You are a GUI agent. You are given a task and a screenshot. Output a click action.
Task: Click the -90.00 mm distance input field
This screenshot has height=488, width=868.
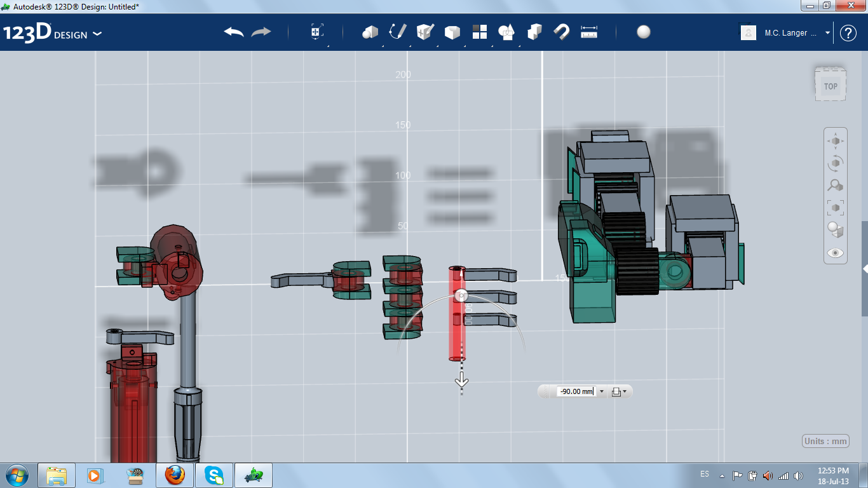(x=576, y=391)
